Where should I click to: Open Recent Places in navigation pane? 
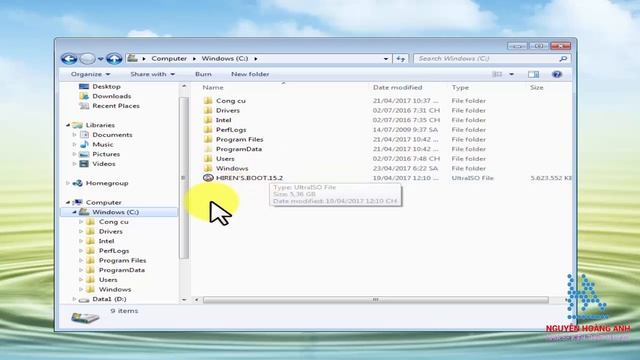116,106
